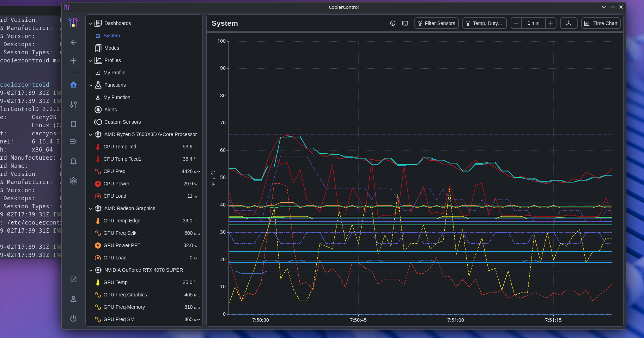The image size is (644, 338).
Task: Click the plus add icon in sidebar
Action: click(73, 61)
